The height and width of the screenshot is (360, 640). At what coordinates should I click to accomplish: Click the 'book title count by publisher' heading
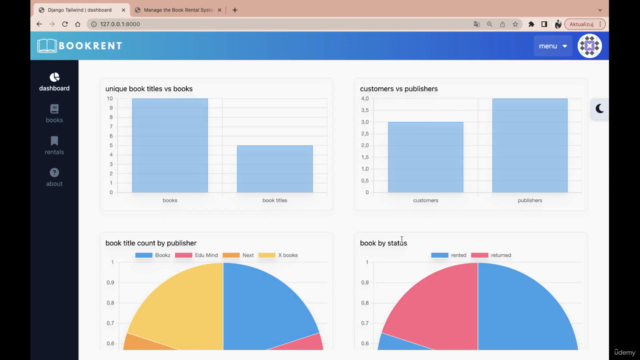tap(151, 243)
